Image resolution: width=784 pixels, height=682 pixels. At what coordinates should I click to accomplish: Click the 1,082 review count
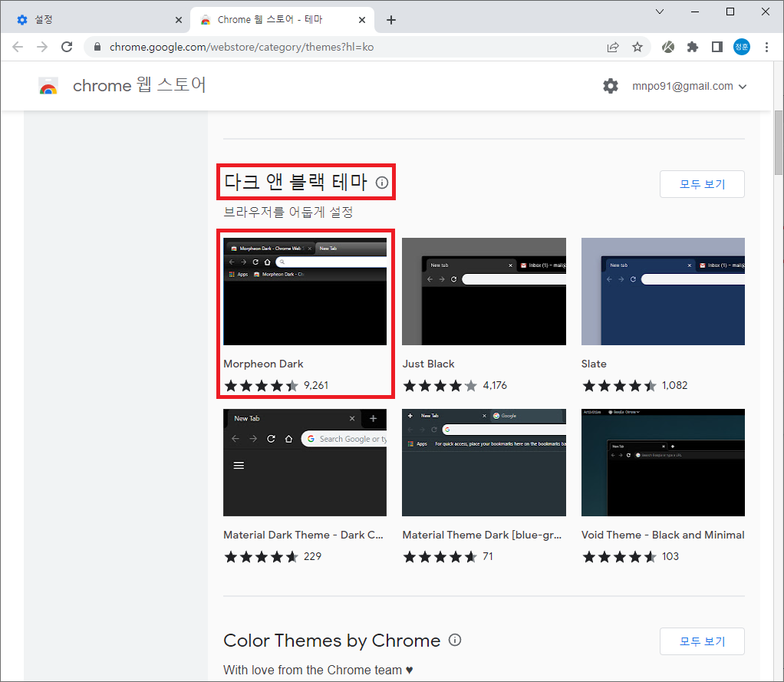674,386
